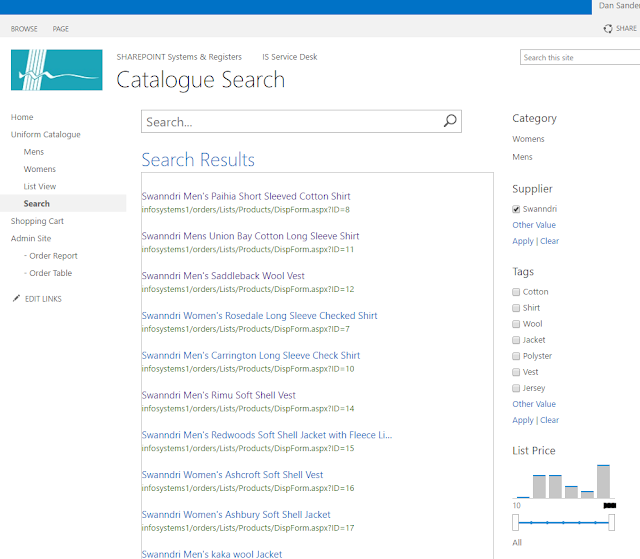Check the Jacket tag checkbox

516,340
